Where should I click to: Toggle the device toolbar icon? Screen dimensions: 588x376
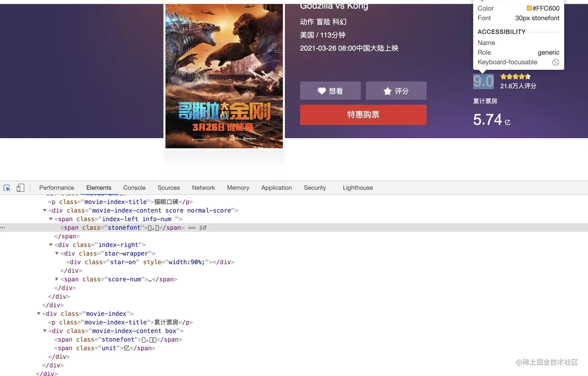[20, 188]
